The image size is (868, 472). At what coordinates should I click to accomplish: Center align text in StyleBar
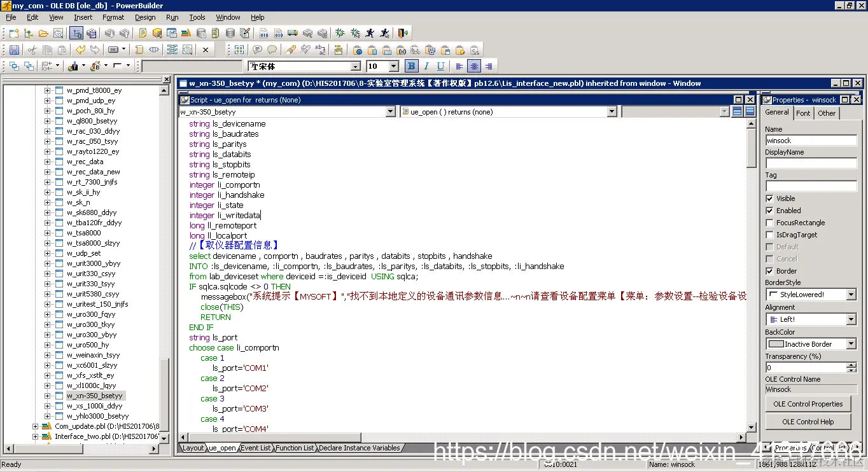pos(474,66)
